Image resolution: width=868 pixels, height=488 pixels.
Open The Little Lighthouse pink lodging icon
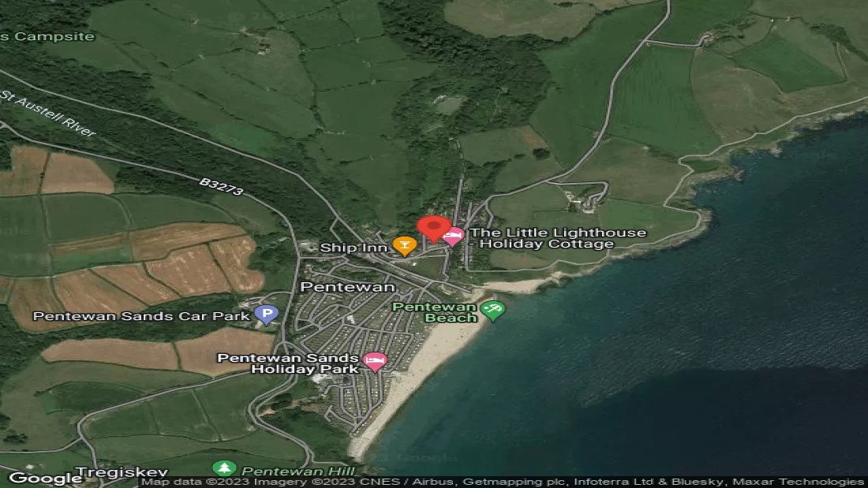[453, 237]
